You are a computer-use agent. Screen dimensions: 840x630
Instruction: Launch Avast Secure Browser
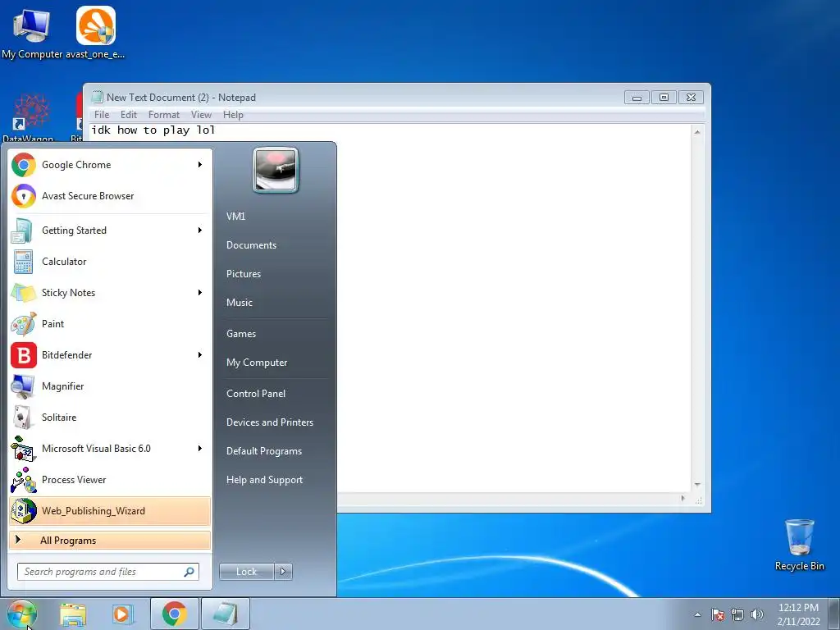[110, 196]
